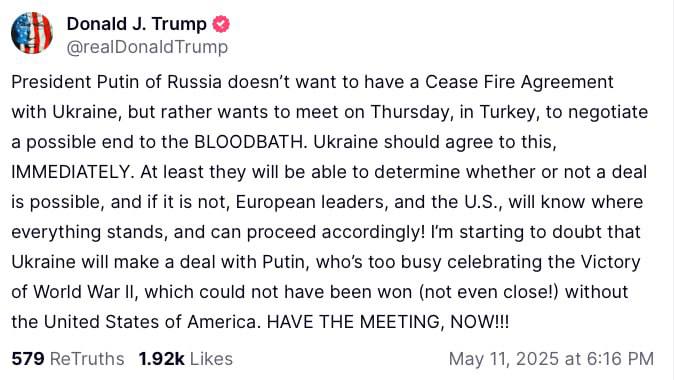Click the ReTruths label
Image resolution: width=674 pixels, height=380 pixels.
coord(87,359)
